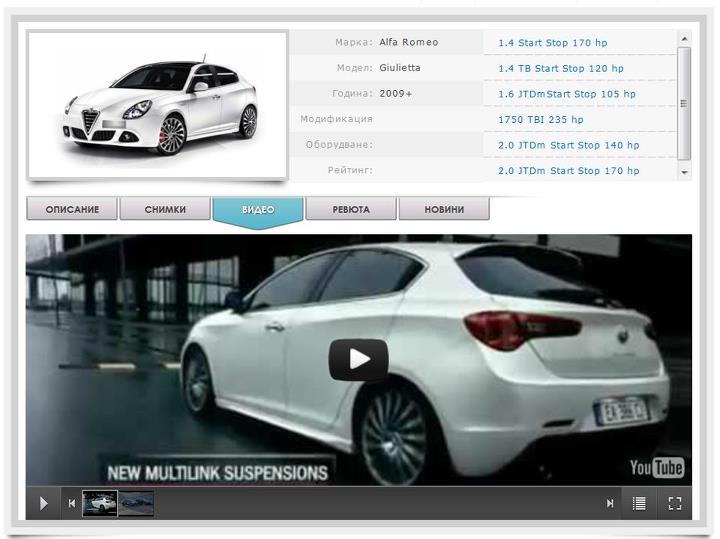Viewport: 720px width, 539px height.
Task: Click the large center play button on the video
Action: coord(359,359)
